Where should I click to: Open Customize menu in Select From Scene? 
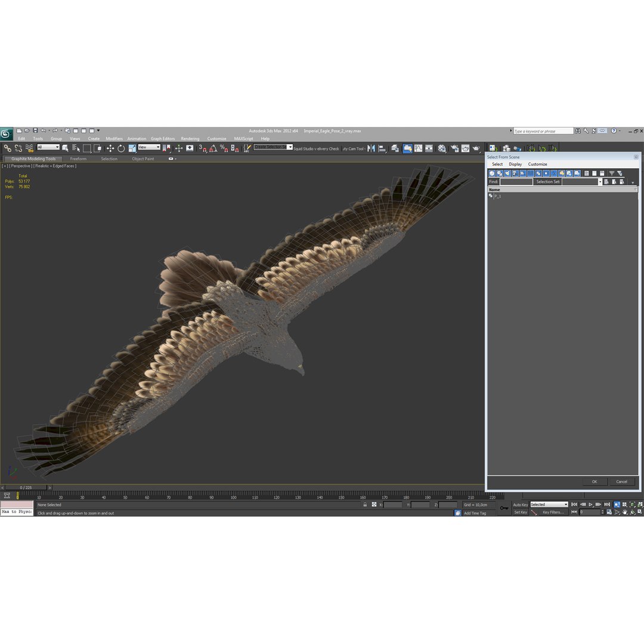[537, 164]
